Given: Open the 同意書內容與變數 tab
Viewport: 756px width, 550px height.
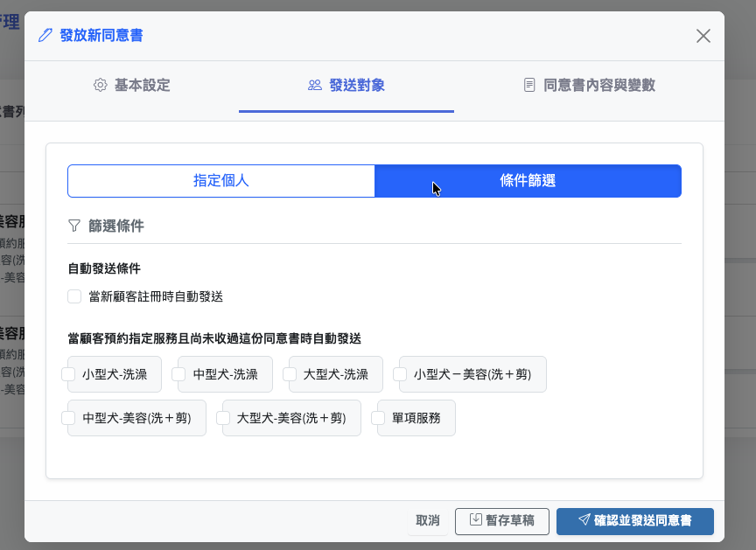Looking at the screenshot, I should coord(589,86).
